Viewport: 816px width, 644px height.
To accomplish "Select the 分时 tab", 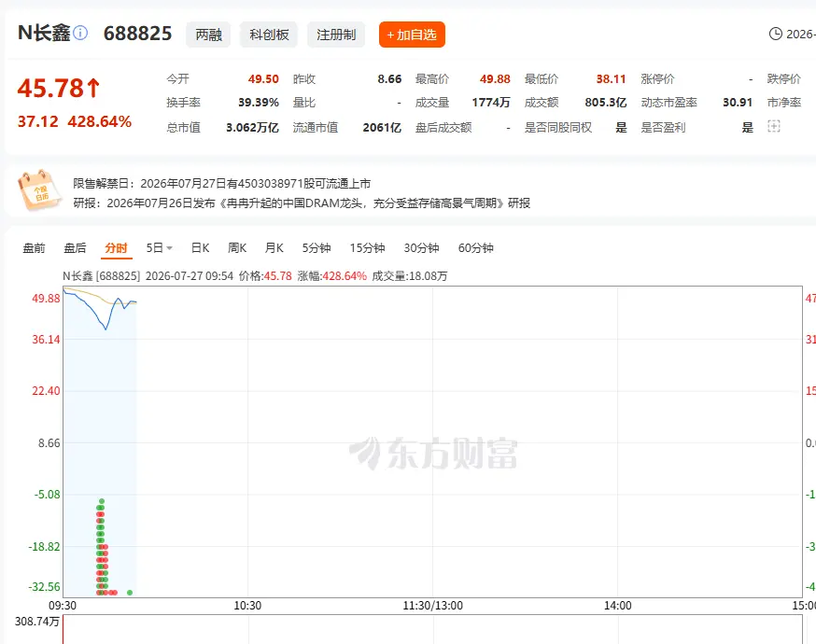I will tap(116, 248).
